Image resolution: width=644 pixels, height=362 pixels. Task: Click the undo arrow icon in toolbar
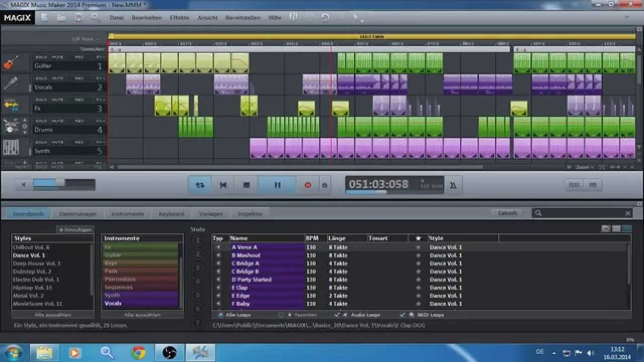[326, 18]
